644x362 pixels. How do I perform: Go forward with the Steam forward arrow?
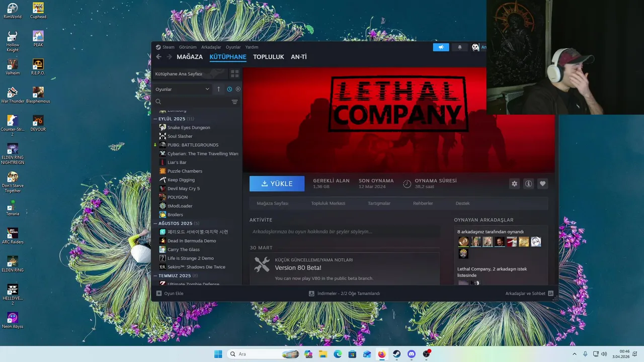coord(169,57)
